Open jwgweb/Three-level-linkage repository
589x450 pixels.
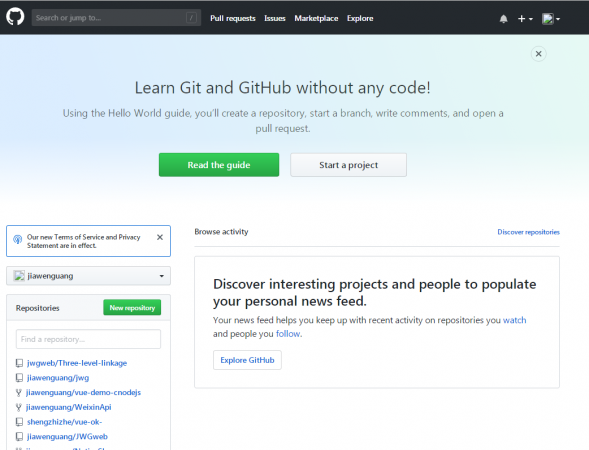[77, 363]
